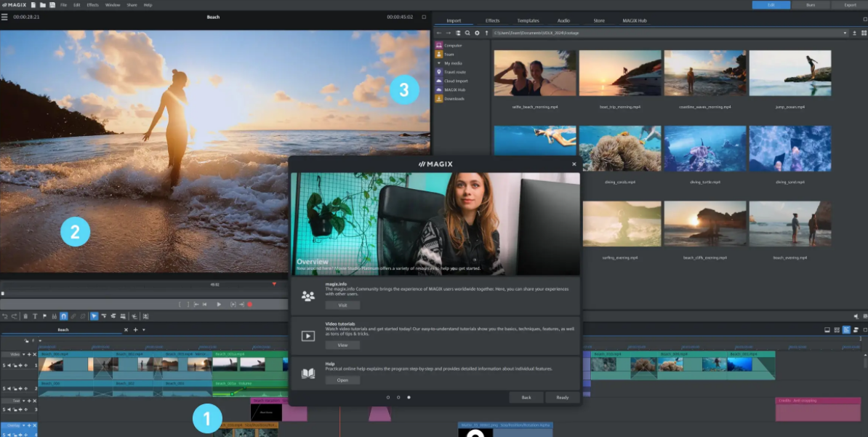Toggle the magnet snapping icon

tap(64, 316)
